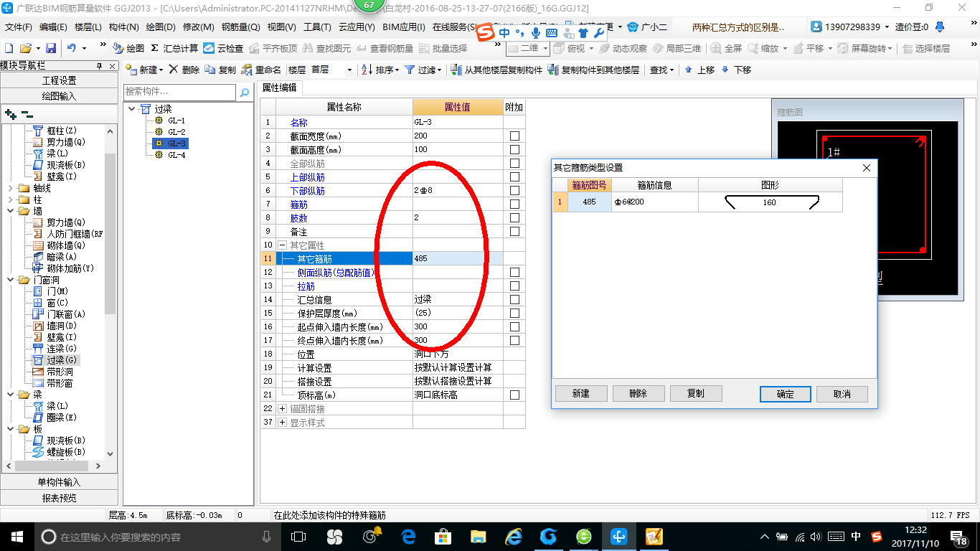Delete component with 删除 icon
Screen dimensions: 980x551
184,70
